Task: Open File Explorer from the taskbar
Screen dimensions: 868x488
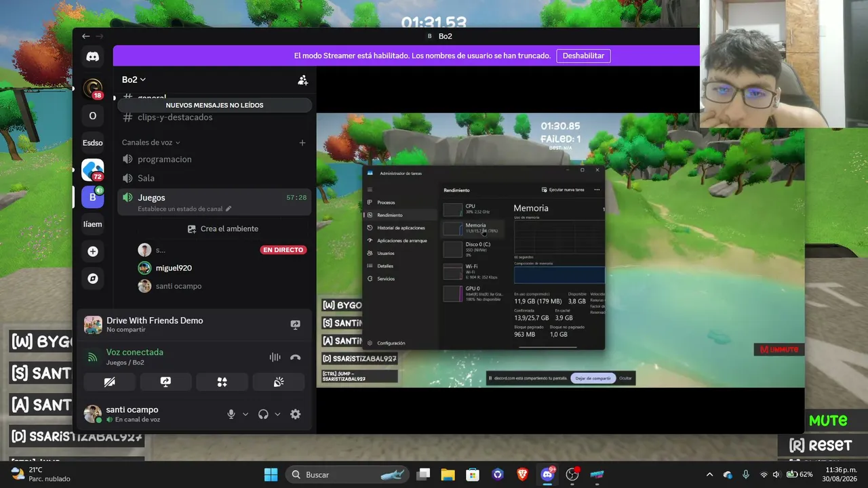Action: pos(447,474)
